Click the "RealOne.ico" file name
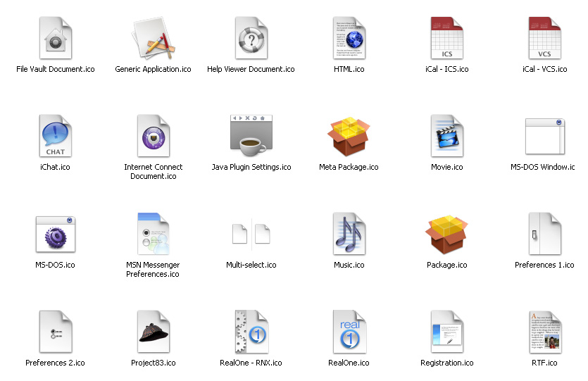588x381 pixels. (x=349, y=363)
